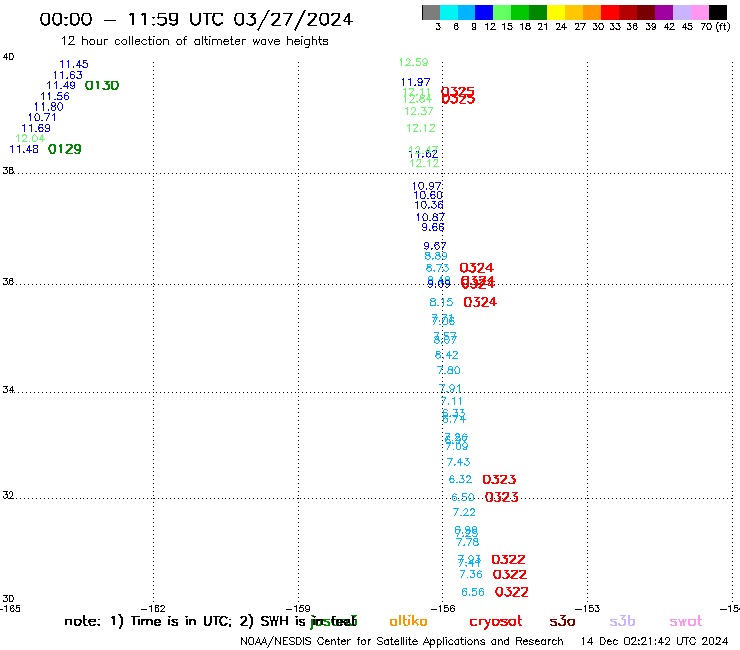Click the wave height value 11.69
The width and height of the screenshot is (740, 650).
point(36,128)
